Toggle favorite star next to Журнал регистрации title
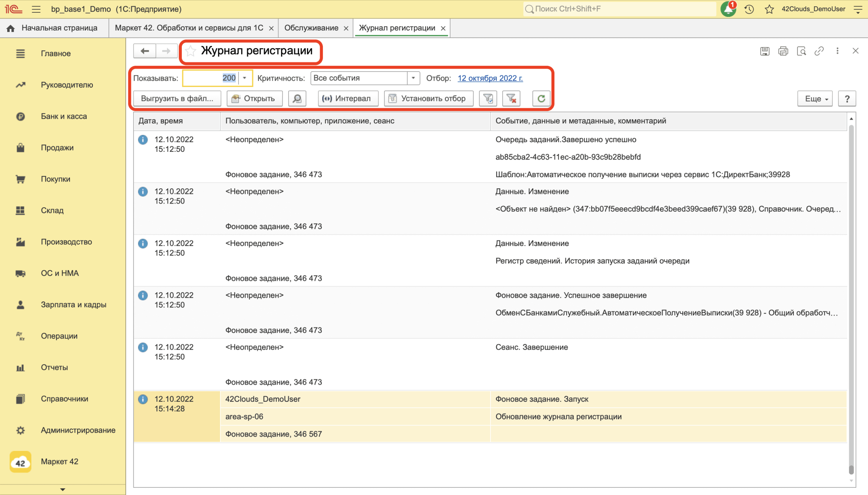 (191, 51)
